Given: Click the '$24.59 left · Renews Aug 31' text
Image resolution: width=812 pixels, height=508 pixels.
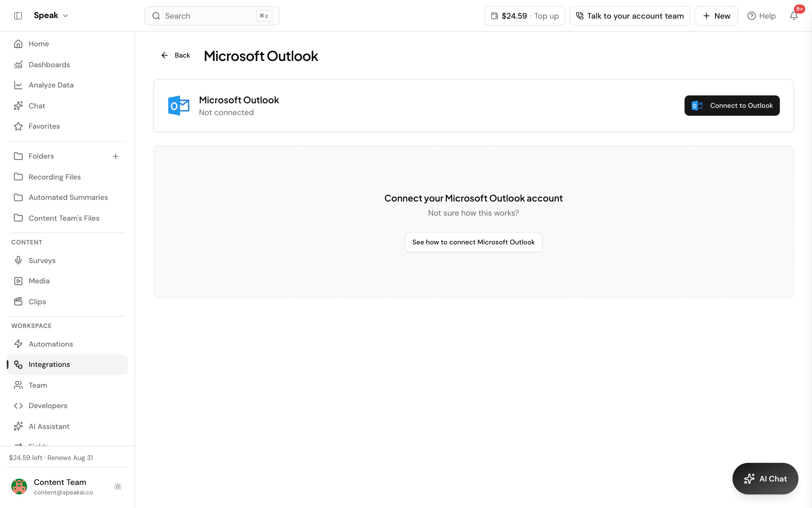Looking at the screenshot, I should [x=51, y=457].
